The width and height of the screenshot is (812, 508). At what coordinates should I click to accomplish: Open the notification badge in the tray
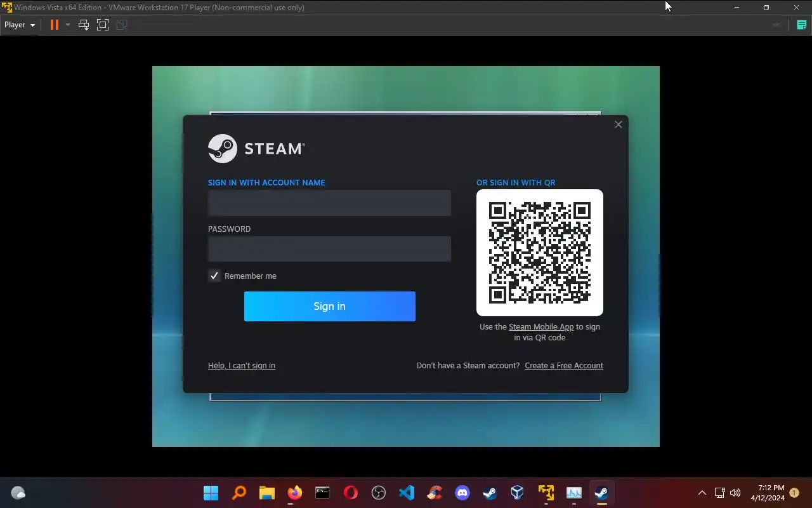(794, 493)
